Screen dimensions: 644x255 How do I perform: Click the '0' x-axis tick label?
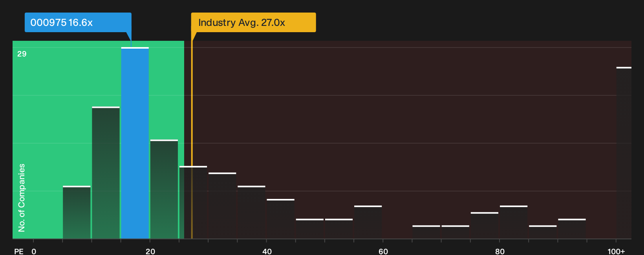click(34, 251)
